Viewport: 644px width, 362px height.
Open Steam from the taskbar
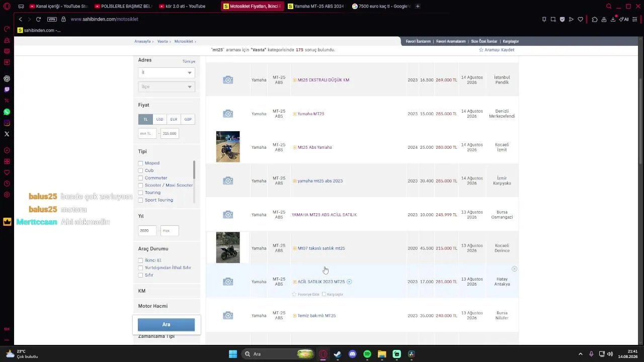click(x=337, y=354)
